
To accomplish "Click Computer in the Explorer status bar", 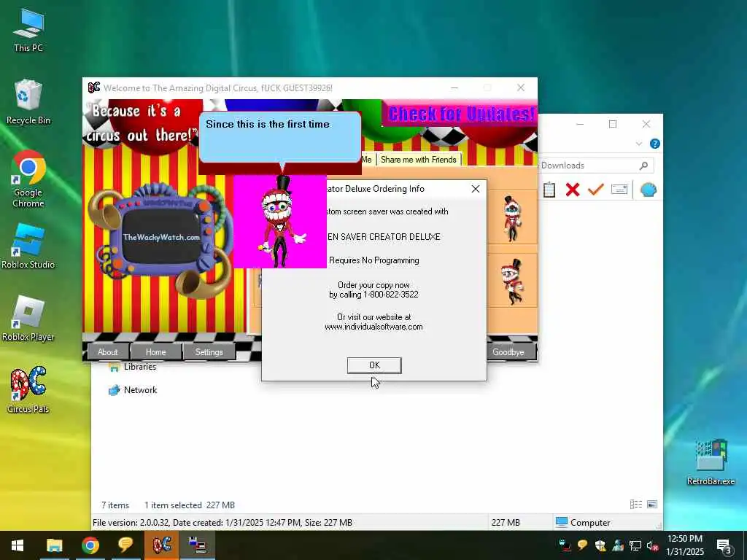I will pyautogui.click(x=583, y=522).
